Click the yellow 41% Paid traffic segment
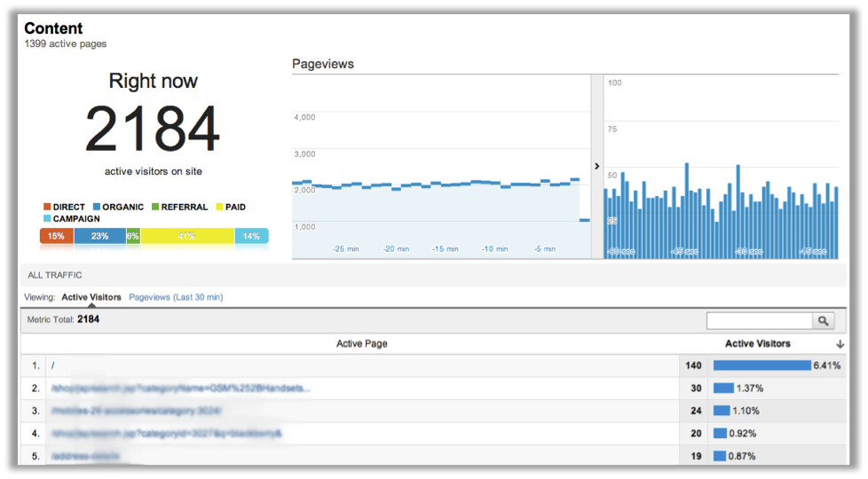868x479 pixels. (x=187, y=236)
